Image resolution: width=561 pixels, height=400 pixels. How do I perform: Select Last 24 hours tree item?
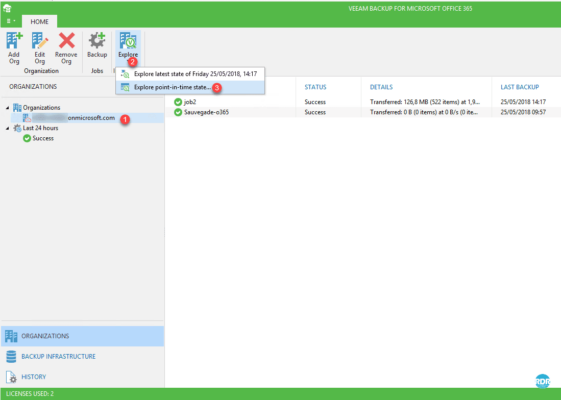(x=40, y=128)
